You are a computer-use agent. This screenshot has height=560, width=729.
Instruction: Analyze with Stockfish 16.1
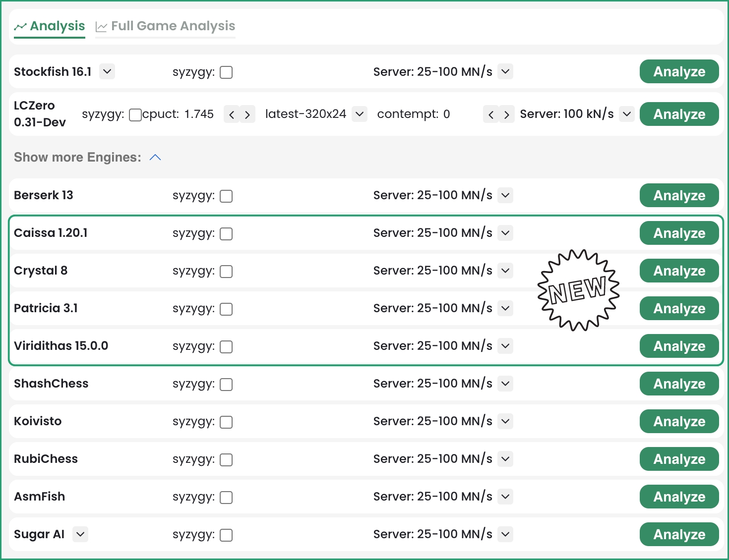point(679,71)
